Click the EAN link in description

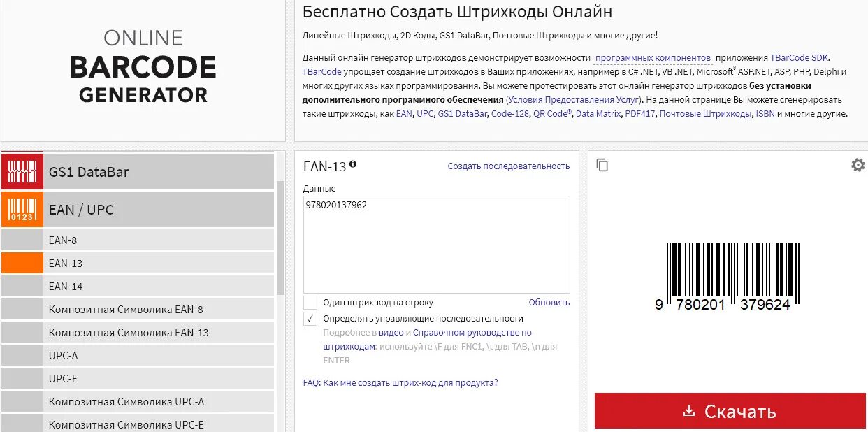(404, 113)
